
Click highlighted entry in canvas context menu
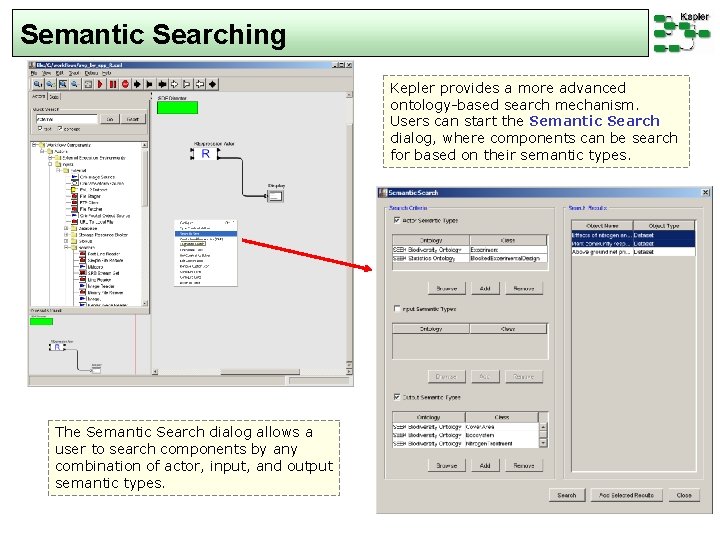tap(206, 234)
